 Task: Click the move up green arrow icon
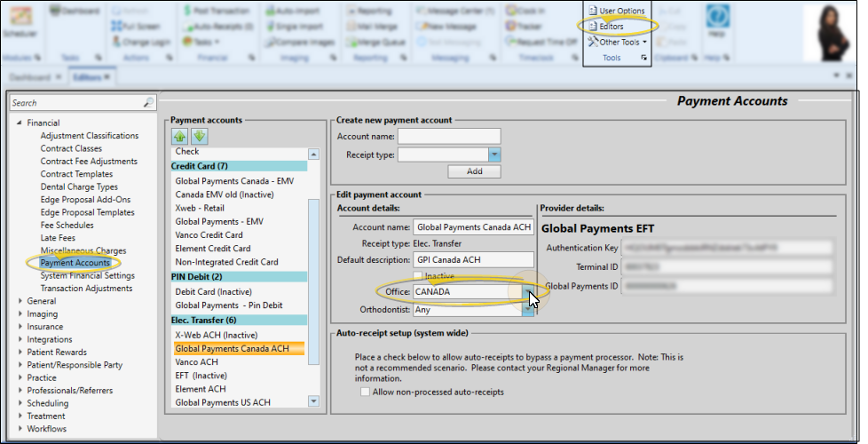pos(179,136)
